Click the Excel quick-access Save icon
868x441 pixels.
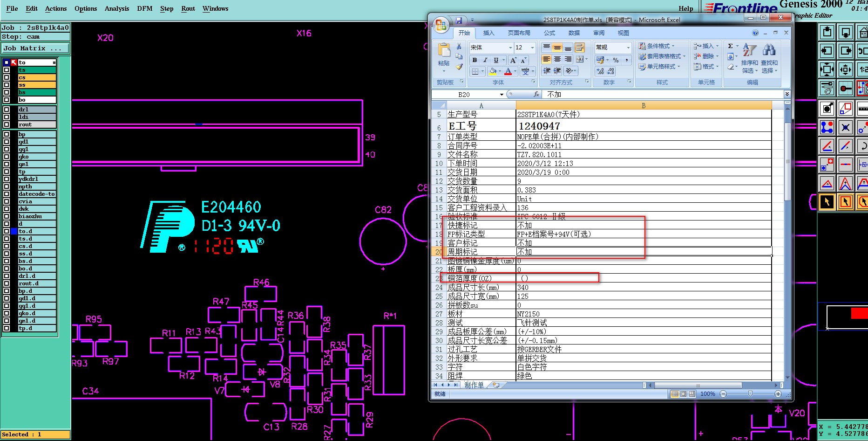point(459,20)
